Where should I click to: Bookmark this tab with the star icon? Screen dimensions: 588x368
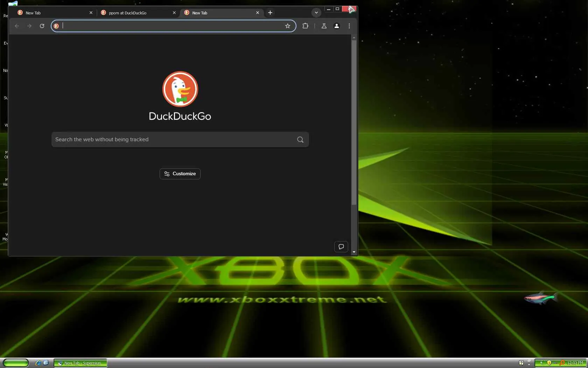[x=288, y=26]
